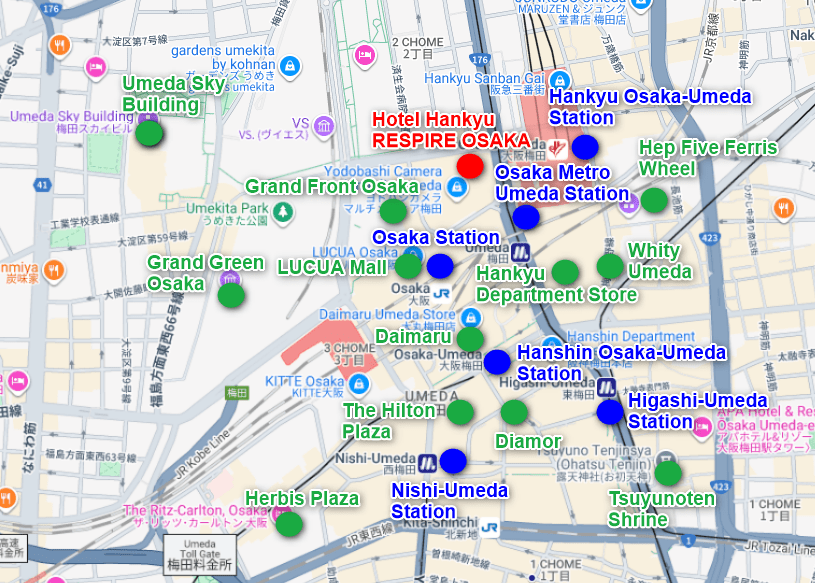
Task: Open the KITTE Osaka shopping pin
Action: (359, 385)
